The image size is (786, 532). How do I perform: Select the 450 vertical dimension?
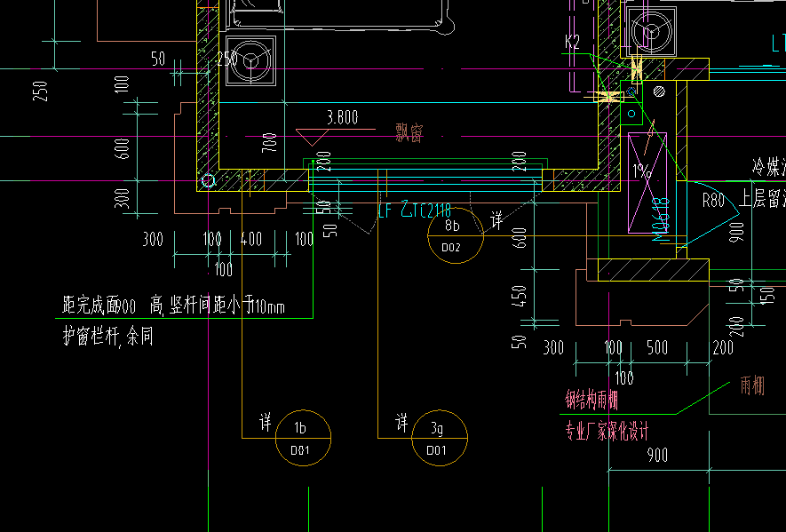519,296
